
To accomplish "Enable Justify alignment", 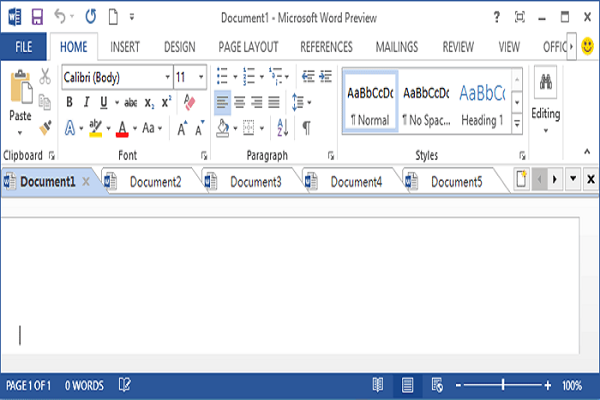I will click(274, 102).
